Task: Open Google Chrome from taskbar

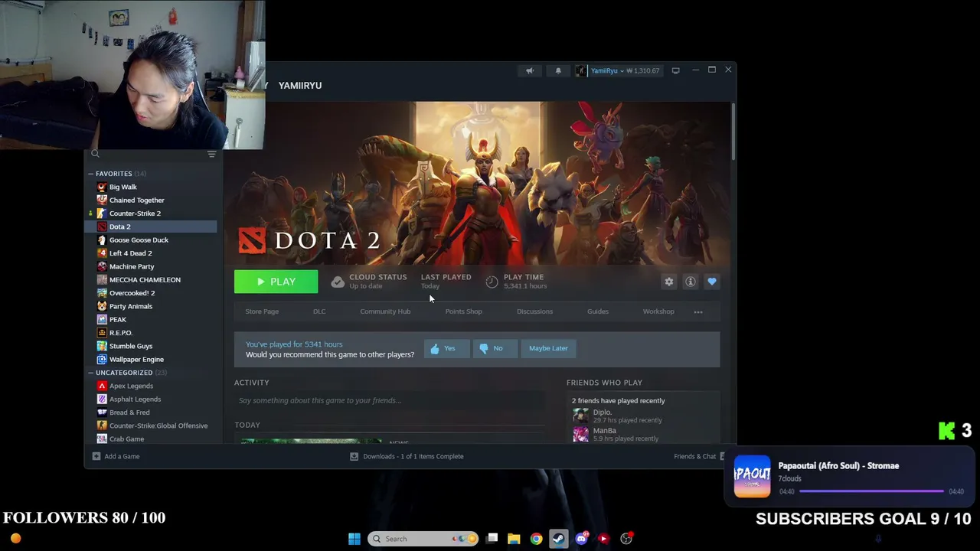Action: pos(536,539)
